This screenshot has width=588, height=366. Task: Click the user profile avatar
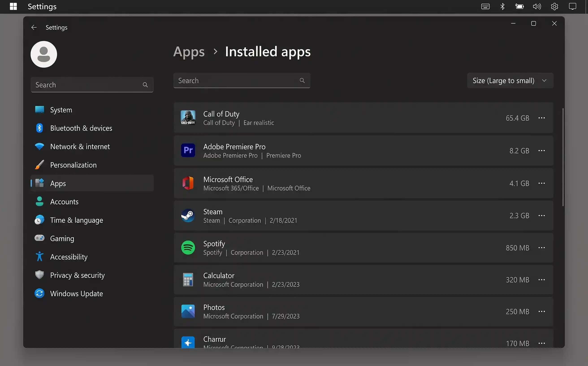(44, 54)
